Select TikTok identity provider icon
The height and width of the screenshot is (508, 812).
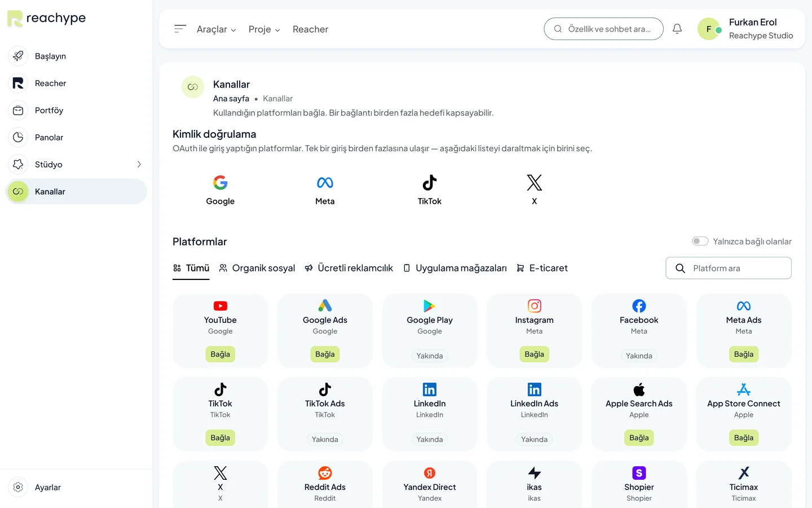pyautogui.click(x=430, y=182)
